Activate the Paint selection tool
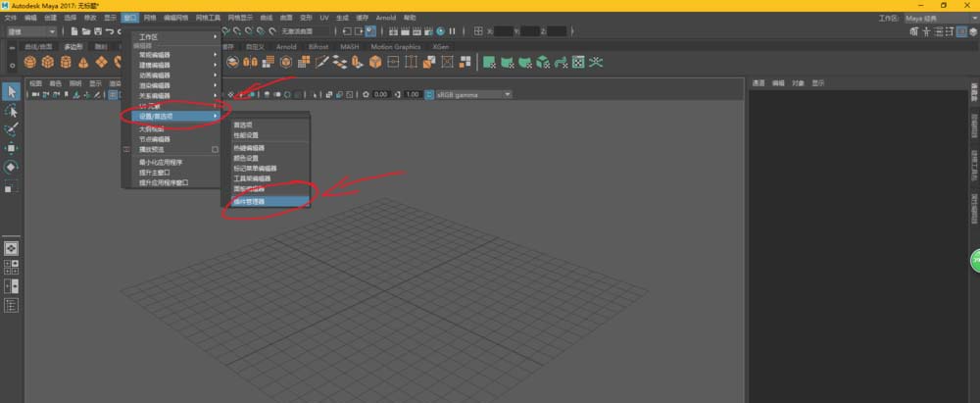The image size is (980, 403). 11,129
